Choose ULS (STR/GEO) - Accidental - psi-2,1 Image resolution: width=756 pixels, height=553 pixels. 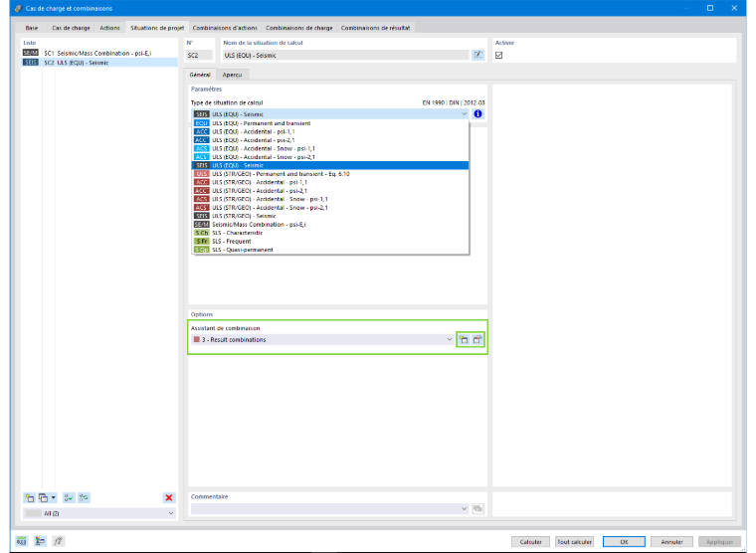[330, 191]
